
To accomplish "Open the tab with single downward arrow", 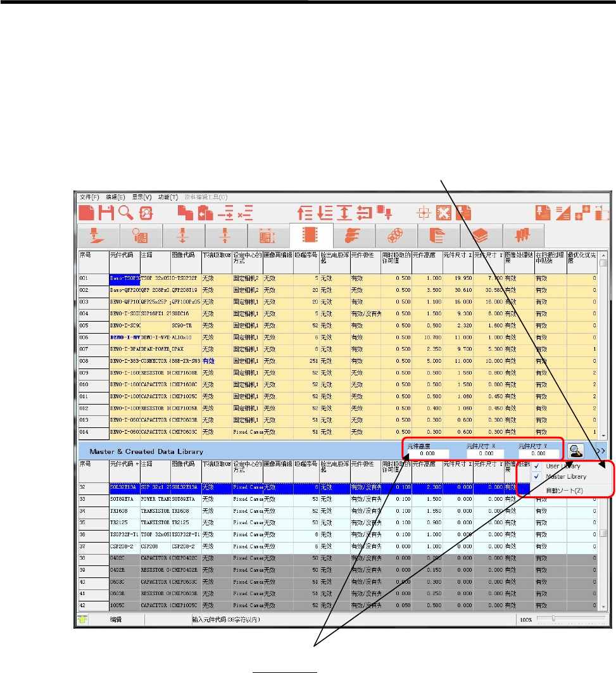I will [183, 236].
